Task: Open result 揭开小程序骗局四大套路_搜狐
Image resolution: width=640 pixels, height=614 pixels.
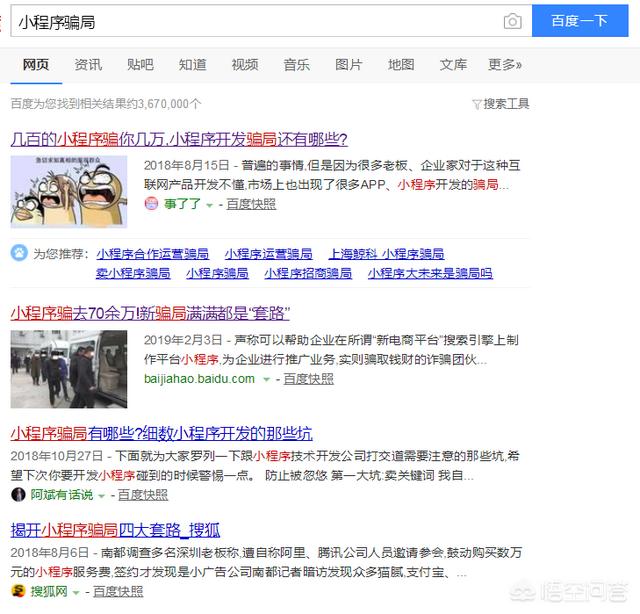Action: [115, 530]
